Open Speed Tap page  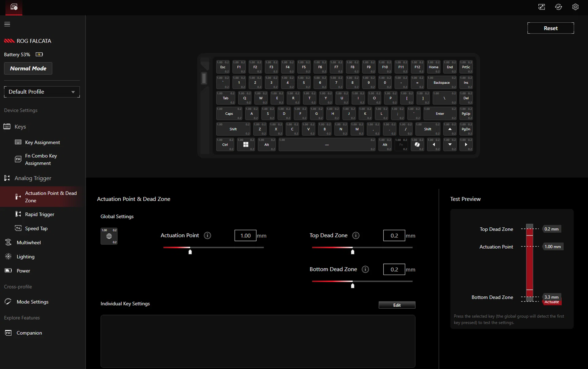point(36,228)
